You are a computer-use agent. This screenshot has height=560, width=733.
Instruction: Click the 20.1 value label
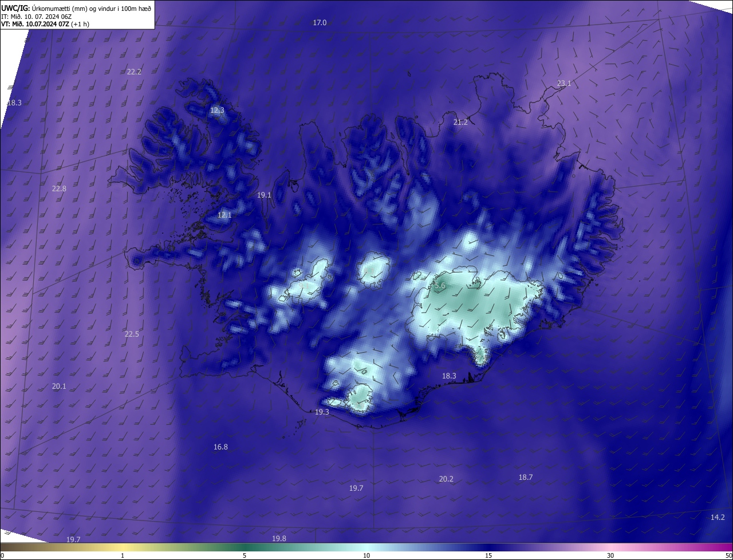tap(59, 387)
